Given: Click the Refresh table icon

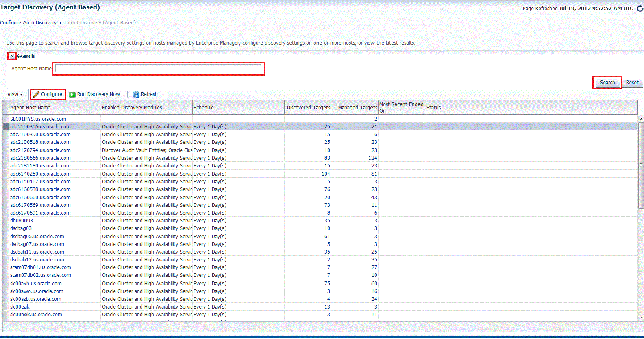Looking at the screenshot, I should coord(136,94).
